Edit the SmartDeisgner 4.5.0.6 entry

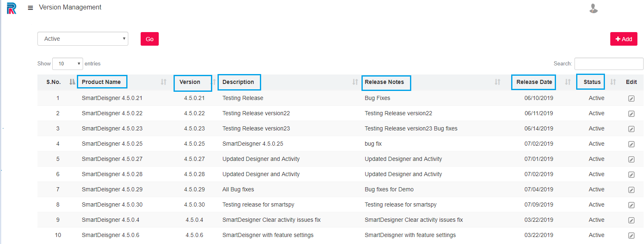pos(631,235)
